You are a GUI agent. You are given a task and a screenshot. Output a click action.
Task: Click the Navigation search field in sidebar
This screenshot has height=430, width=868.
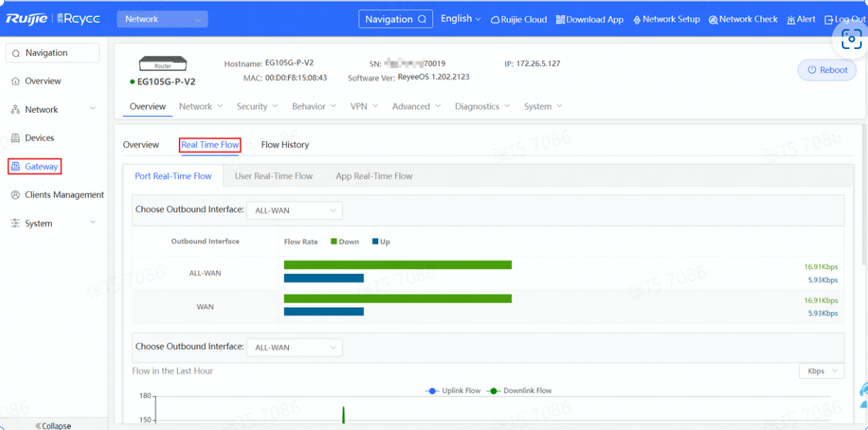53,53
